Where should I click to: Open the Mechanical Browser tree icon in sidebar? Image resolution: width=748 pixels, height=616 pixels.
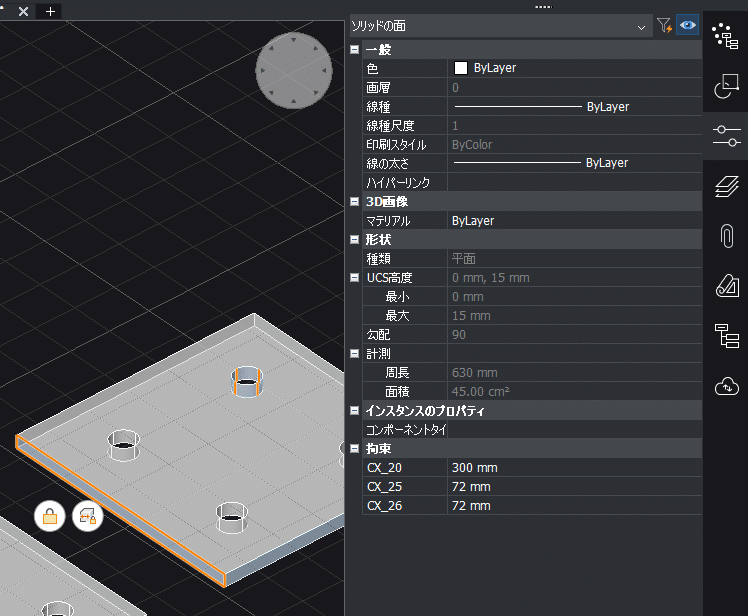pos(727,335)
